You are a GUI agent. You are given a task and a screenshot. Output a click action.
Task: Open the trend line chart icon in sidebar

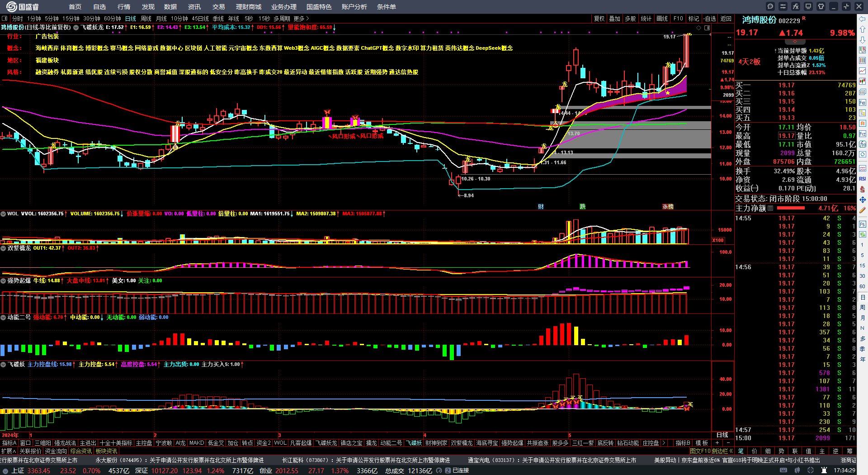pos(863,71)
